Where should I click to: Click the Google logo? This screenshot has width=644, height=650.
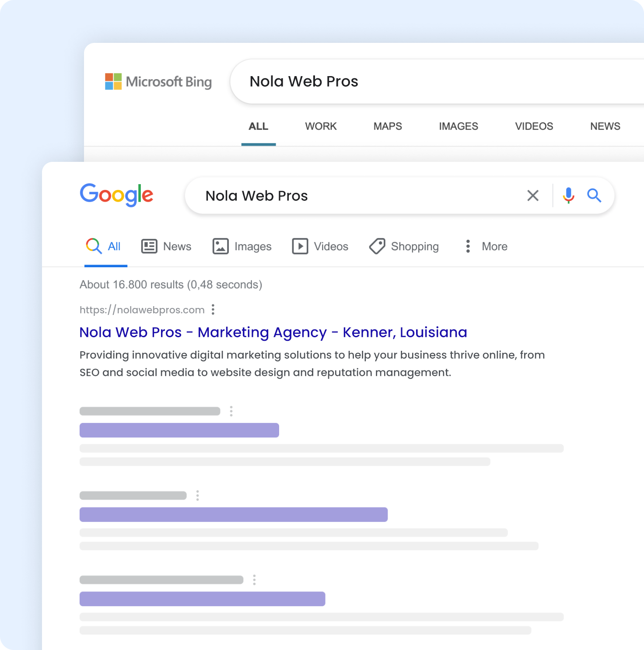(116, 195)
